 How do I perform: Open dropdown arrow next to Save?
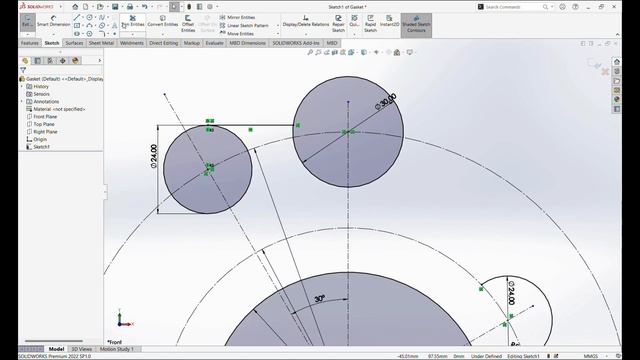[x=122, y=7]
